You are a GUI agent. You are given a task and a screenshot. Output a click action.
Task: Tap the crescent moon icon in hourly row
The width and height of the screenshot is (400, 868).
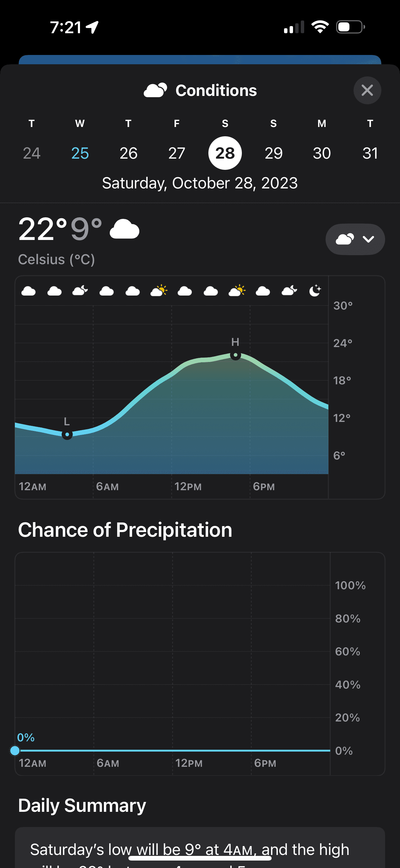tap(315, 291)
